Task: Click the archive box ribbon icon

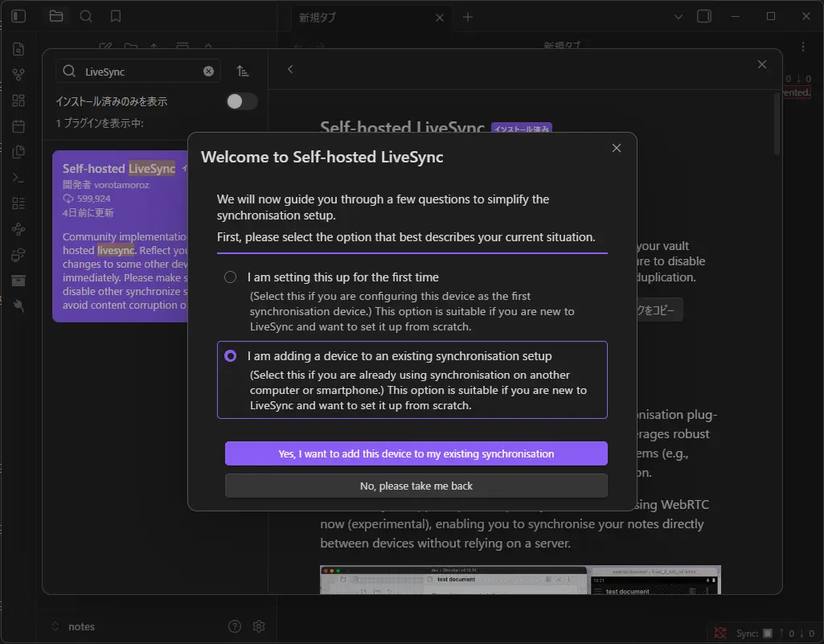Action: tap(18, 281)
